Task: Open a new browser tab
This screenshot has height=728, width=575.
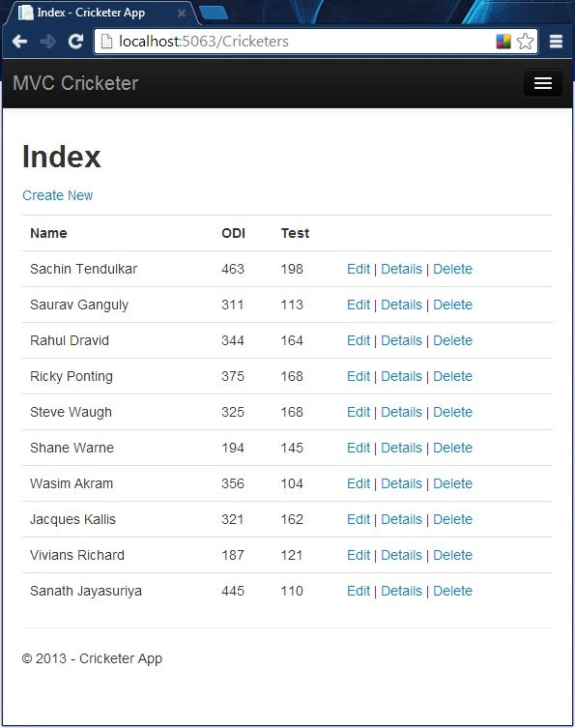Action: pos(213,13)
